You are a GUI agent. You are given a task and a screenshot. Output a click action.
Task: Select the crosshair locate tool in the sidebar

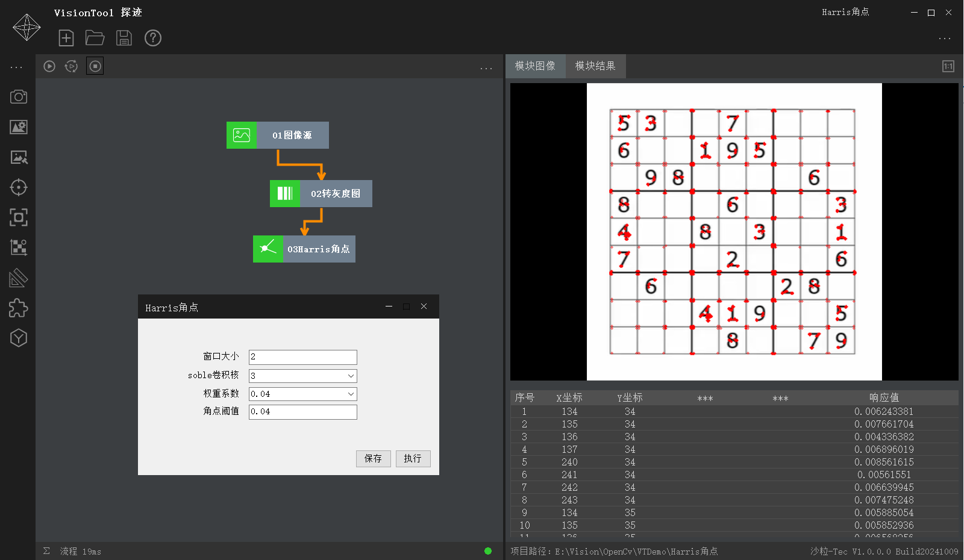coord(19,187)
